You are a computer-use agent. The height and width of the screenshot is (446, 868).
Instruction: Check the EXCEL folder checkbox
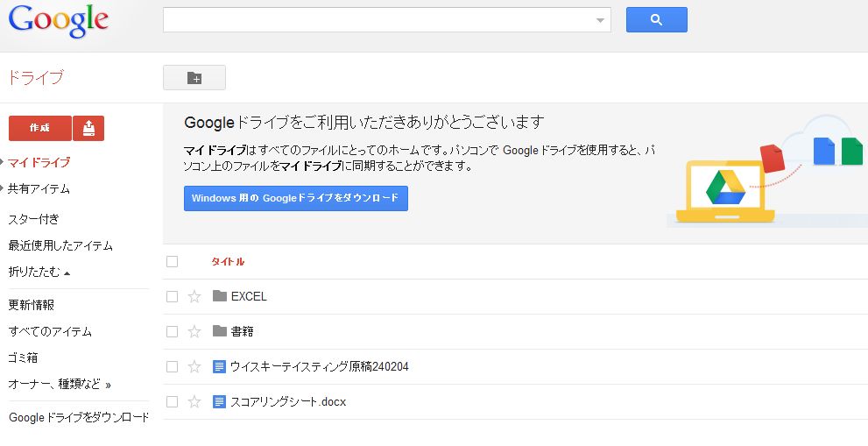[x=173, y=296]
